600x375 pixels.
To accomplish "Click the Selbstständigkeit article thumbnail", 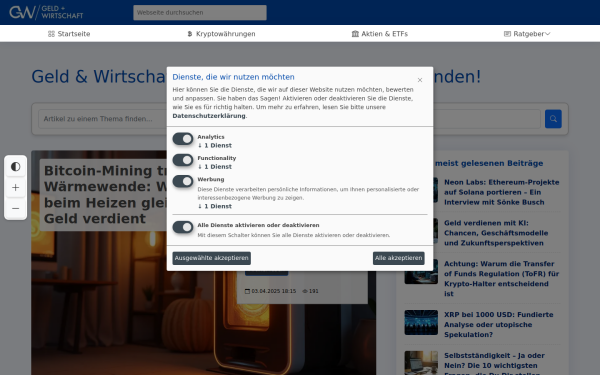I will pyautogui.click(x=421, y=363).
